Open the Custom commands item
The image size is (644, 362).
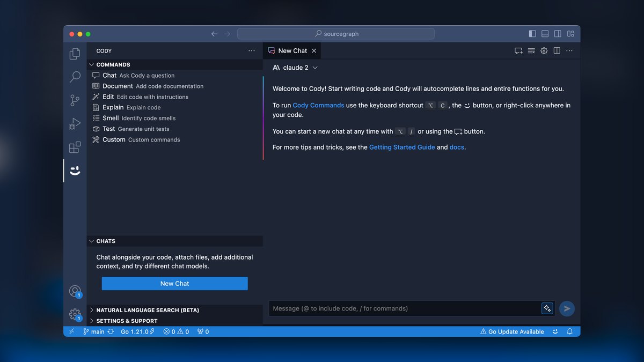(175, 139)
